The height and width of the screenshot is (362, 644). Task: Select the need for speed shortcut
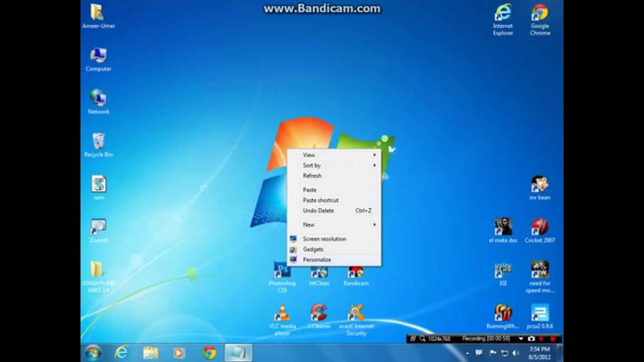(x=540, y=277)
